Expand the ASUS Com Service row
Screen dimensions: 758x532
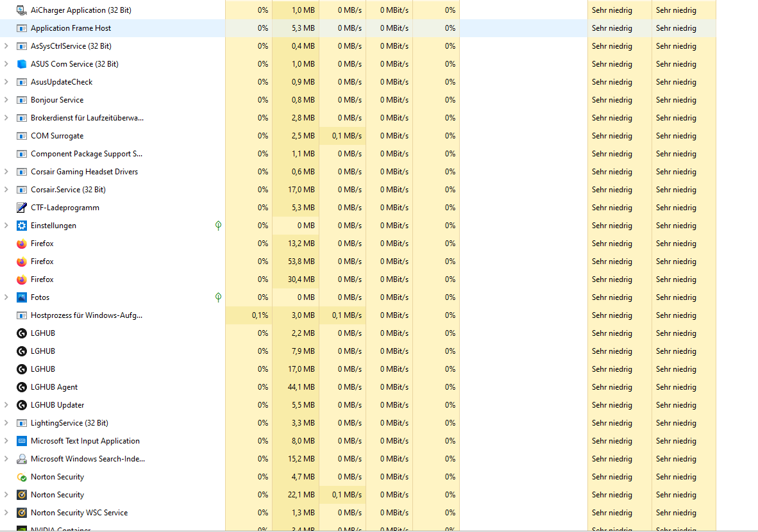pos(6,64)
